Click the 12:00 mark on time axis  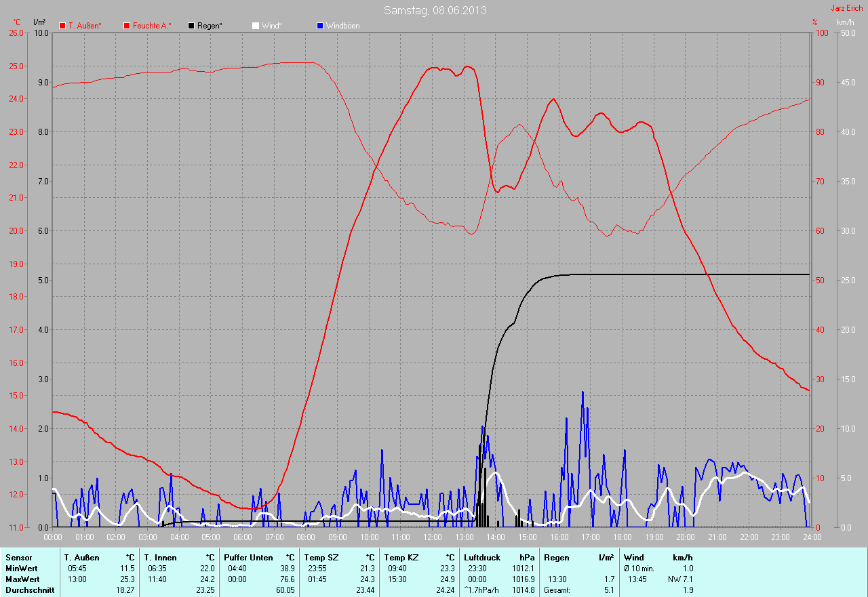pyautogui.click(x=432, y=537)
